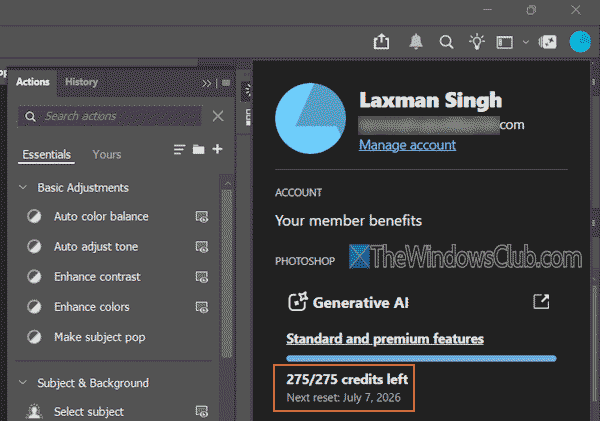Open the generative credits sparkle icon
Viewport: 600px width, 421px height.
coord(548,42)
